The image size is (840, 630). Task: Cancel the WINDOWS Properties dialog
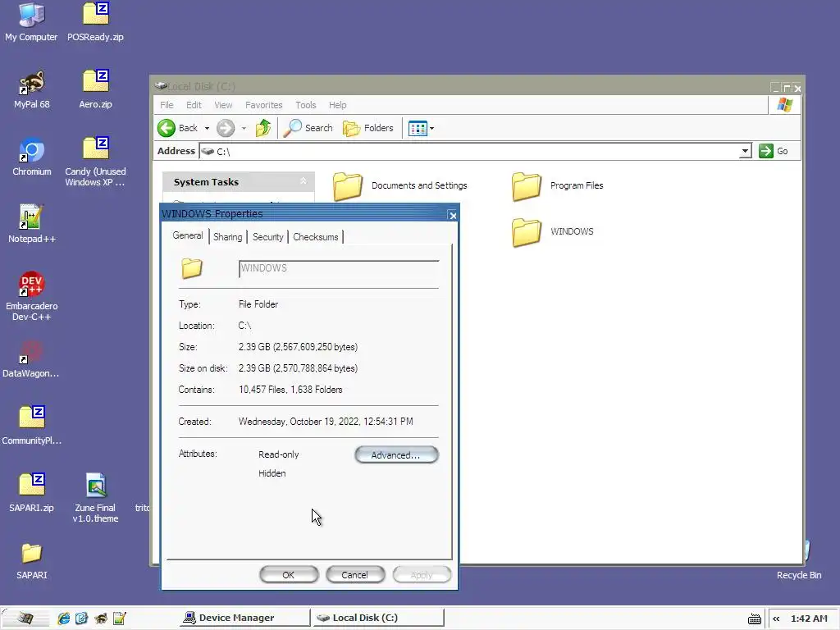tap(355, 575)
